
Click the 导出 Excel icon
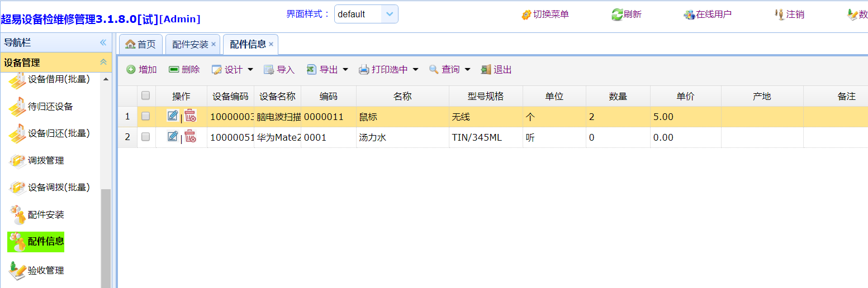311,70
